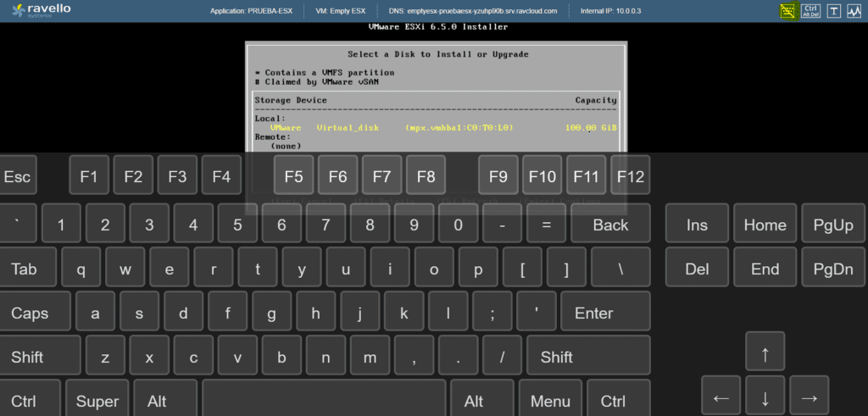The width and height of the screenshot is (868, 416).
Task: Tap the PgUp key
Action: coord(833,223)
